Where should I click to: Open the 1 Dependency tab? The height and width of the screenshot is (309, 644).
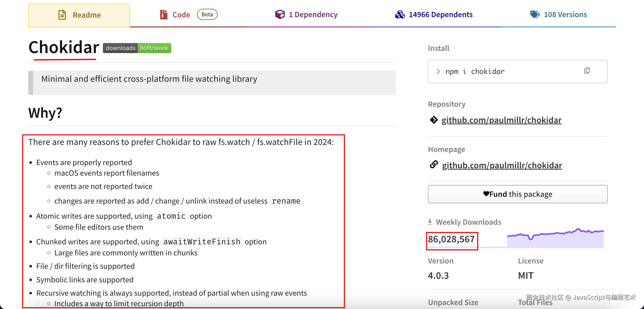[x=313, y=15]
